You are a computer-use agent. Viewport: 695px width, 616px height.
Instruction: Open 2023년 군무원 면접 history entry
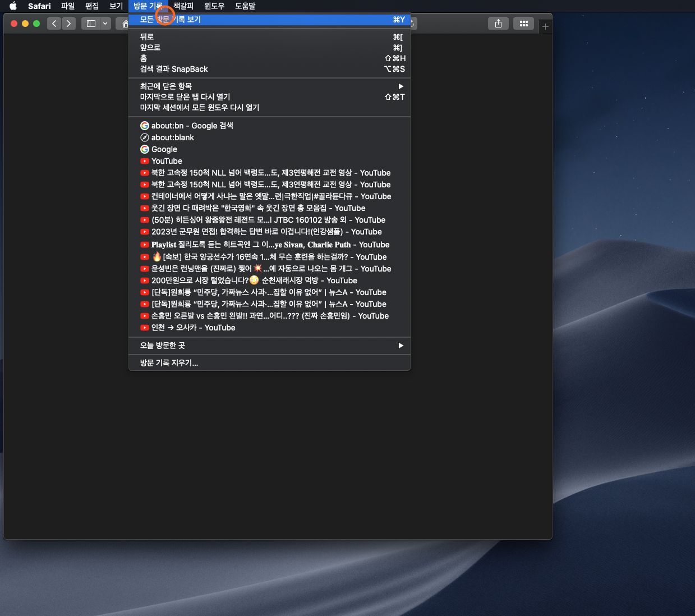click(x=270, y=232)
